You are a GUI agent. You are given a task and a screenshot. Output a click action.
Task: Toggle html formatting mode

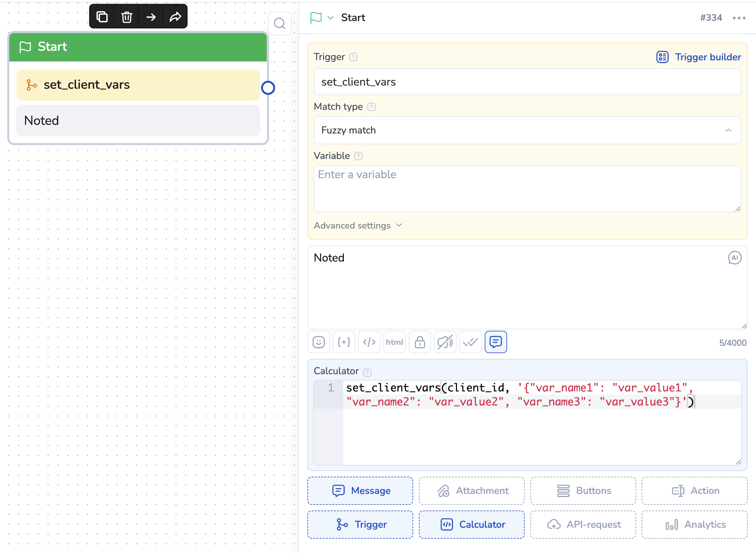(x=394, y=342)
